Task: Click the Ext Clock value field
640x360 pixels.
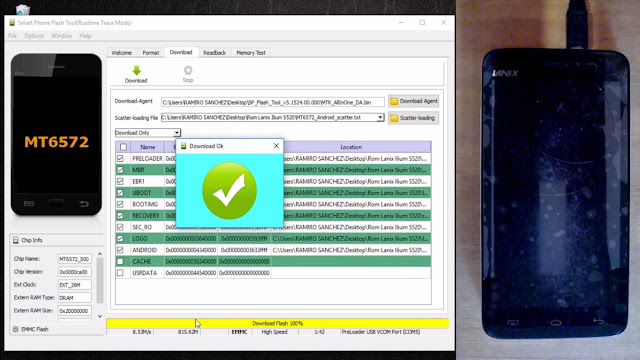Action: [75, 285]
